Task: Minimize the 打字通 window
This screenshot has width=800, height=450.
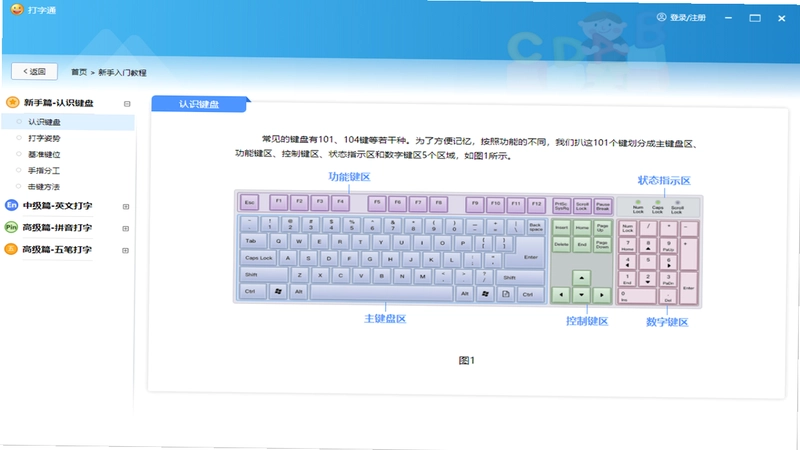Action: pos(728,18)
